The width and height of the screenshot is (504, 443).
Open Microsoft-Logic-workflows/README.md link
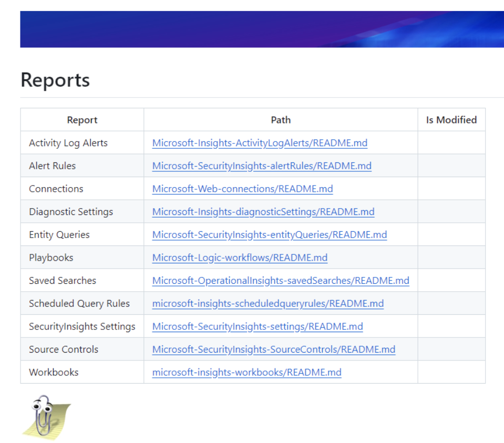tap(240, 257)
